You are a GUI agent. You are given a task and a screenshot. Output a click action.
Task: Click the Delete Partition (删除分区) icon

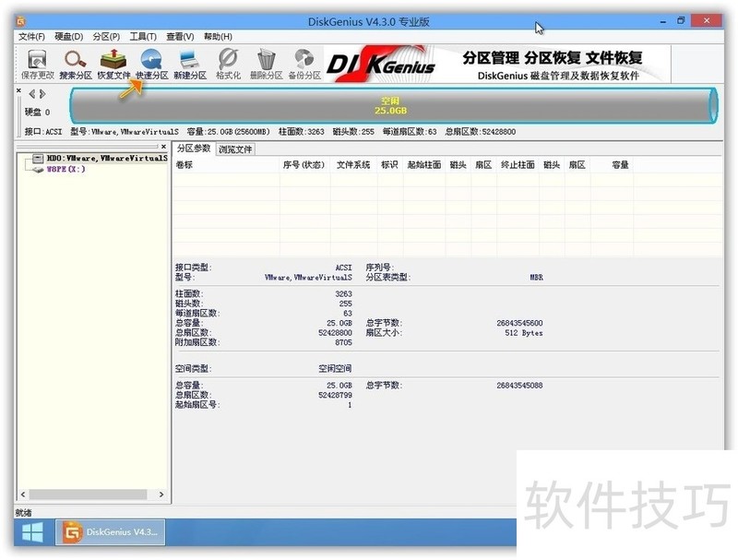point(266,64)
